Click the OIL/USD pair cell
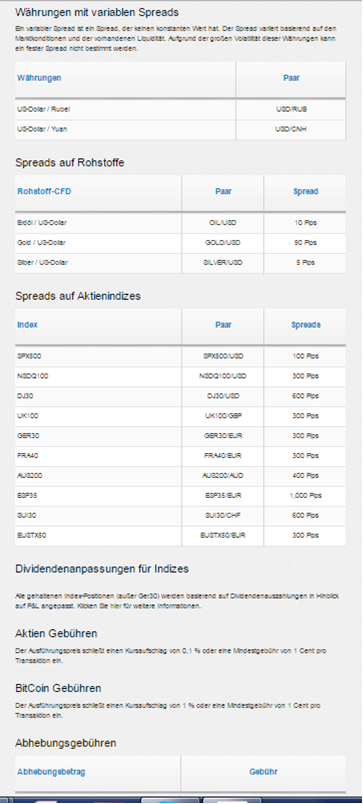The height and width of the screenshot is (804, 363). pyautogui.click(x=223, y=223)
